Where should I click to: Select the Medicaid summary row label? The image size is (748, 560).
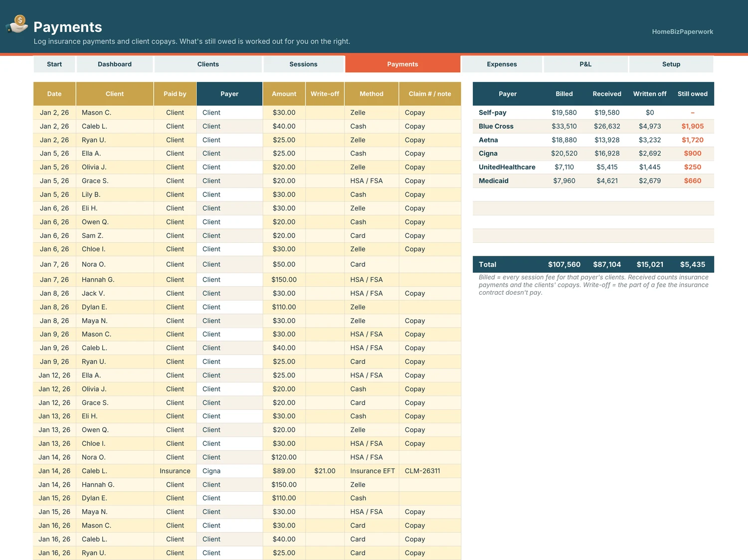(x=493, y=181)
